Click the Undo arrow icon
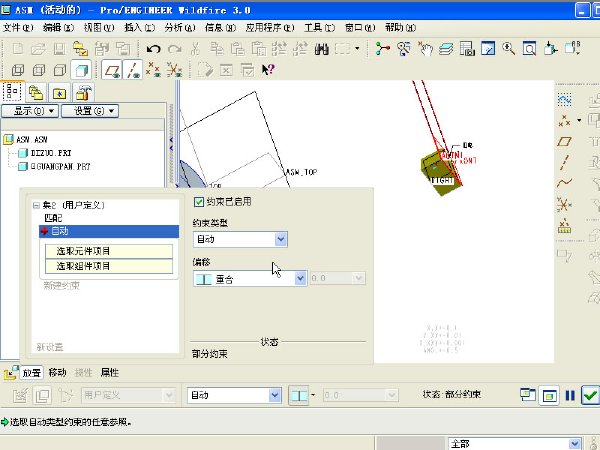This screenshot has width=600, height=450. pyautogui.click(x=154, y=49)
